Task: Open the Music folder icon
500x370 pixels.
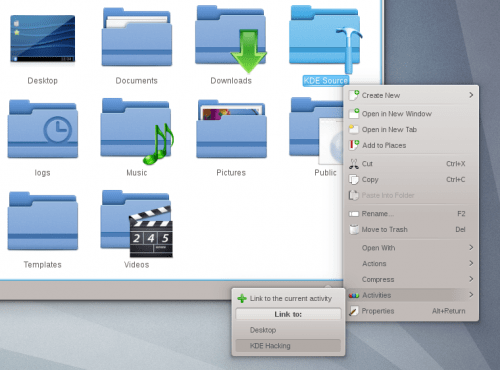Action: coord(137,131)
